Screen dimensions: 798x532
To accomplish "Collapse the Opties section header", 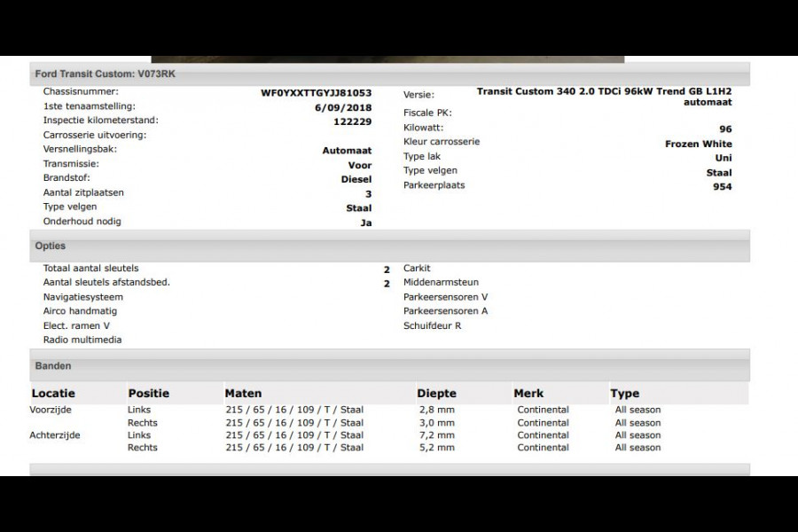I will pyautogui.click(x=51, y=246).
